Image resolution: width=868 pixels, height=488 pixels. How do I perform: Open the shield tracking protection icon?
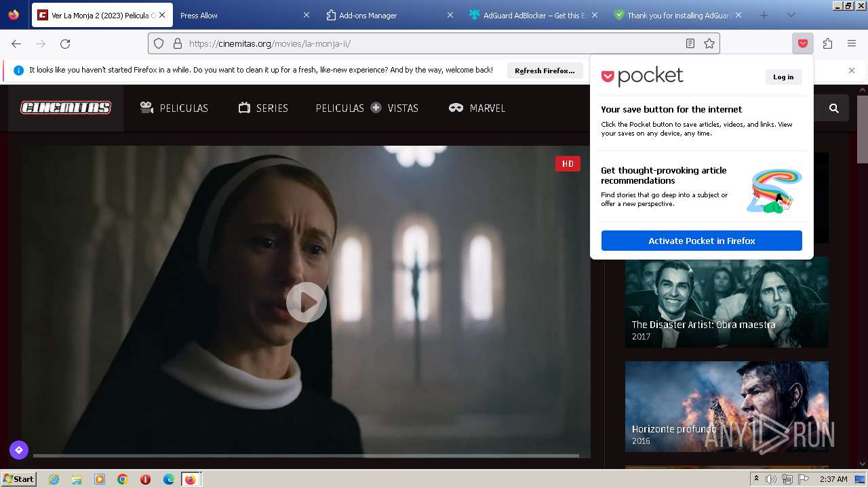(159, 43)
